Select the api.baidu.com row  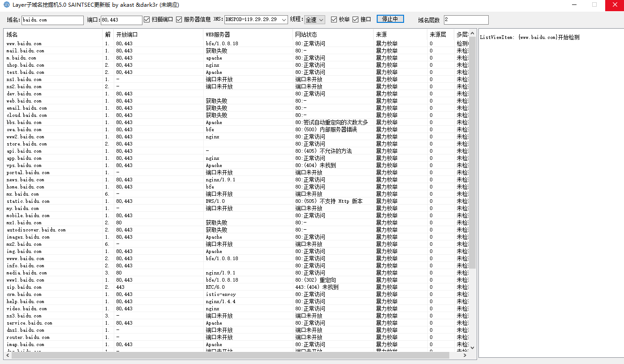click(237, 151)
